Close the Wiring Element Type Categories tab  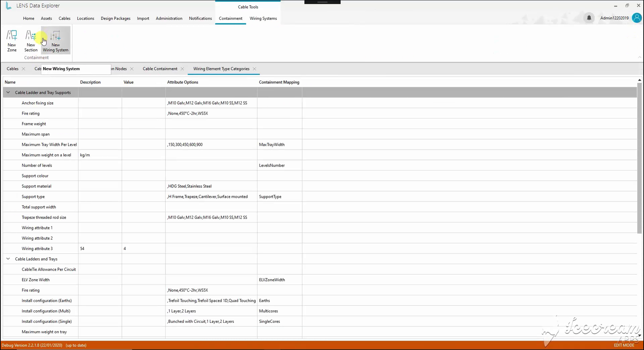pos(255,69)
